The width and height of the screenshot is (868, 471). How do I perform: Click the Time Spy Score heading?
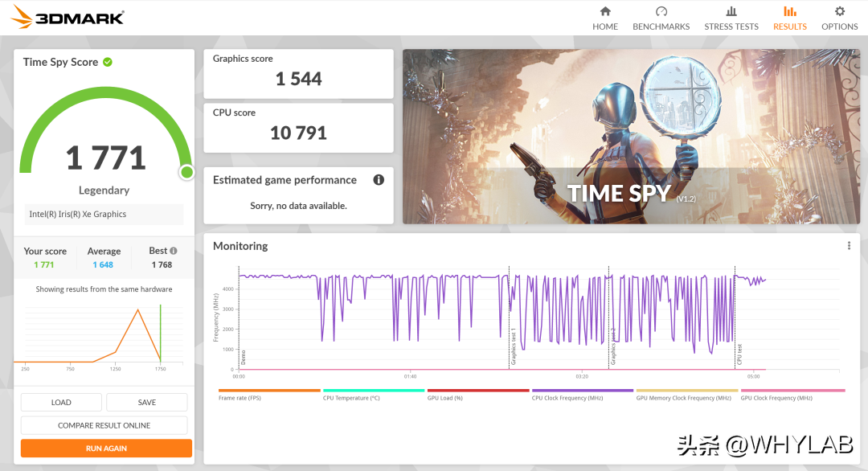tap(60, 62)
